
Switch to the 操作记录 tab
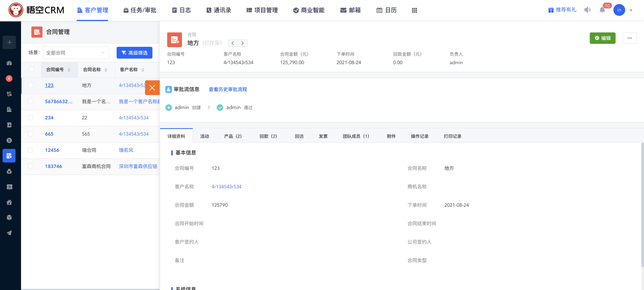tap(419, 136)
